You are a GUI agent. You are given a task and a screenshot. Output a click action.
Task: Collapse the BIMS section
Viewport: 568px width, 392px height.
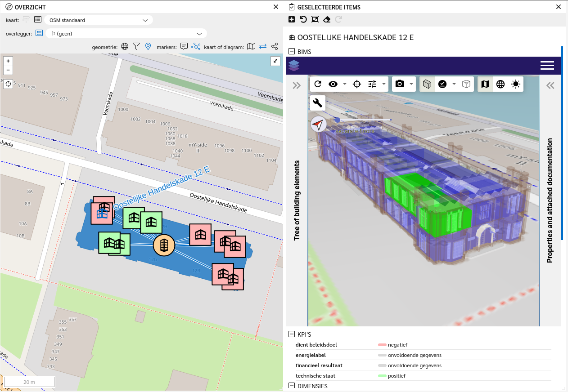(292, 52)
